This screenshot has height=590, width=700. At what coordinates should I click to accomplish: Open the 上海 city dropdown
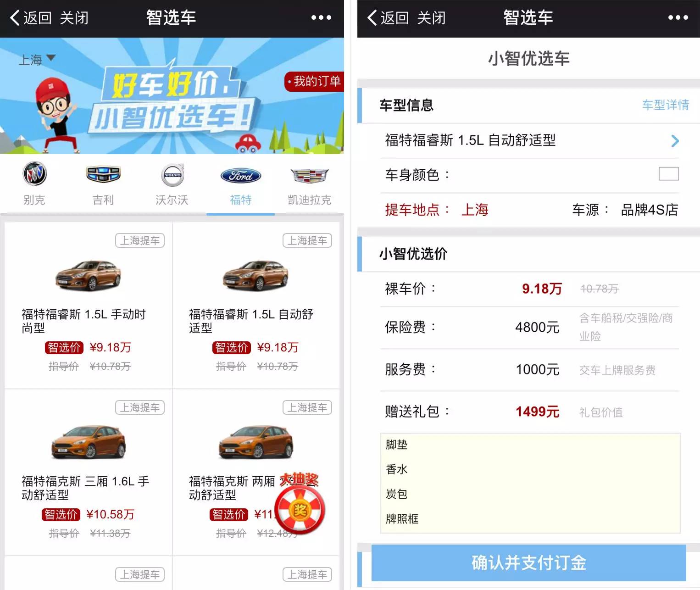pos(37,60)
